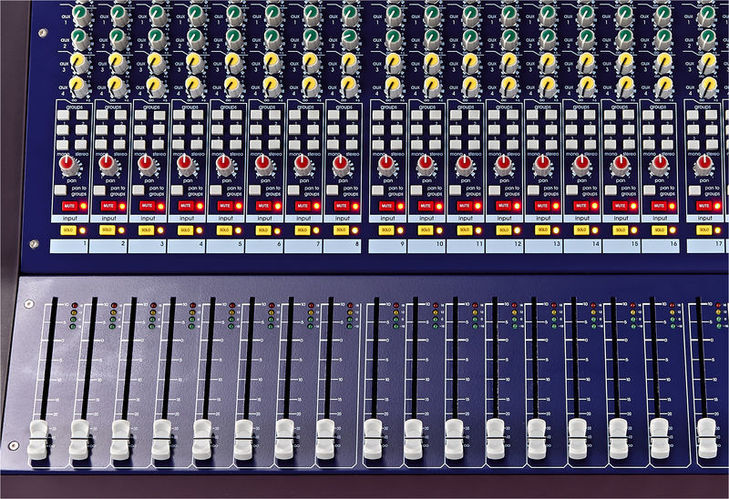
Task: Solo channel 14
Action: tap(581, 230)
